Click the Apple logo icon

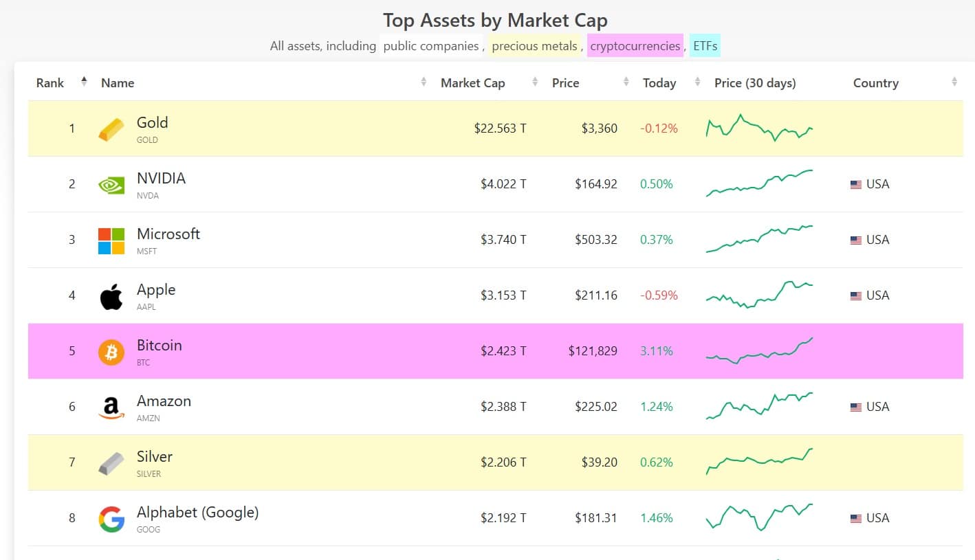pyautogui.click(x=111, y=297)
